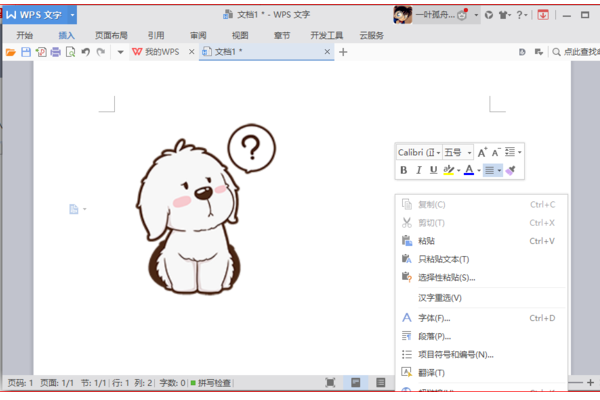Expand the line spacing dropdown arrow
Viewport: 600px width, 400px height.
tap(519, 152)
